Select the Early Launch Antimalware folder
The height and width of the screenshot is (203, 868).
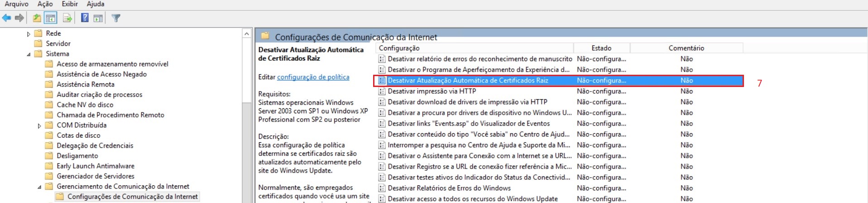95,166
